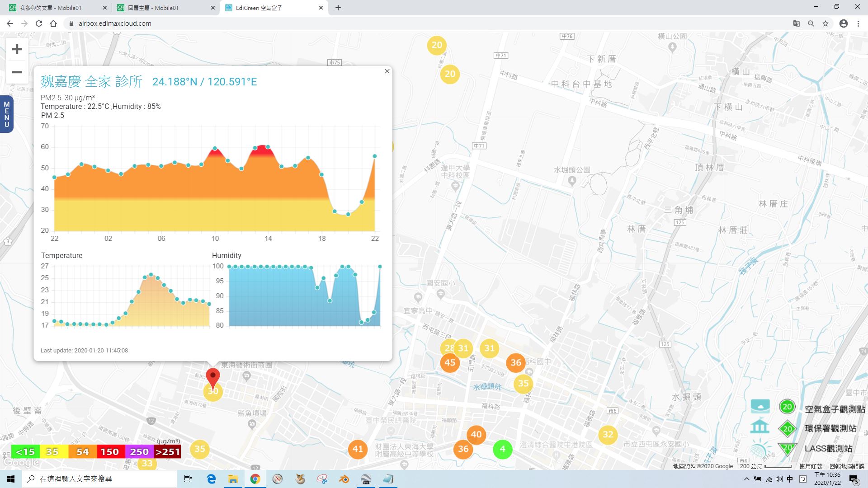This screenshot has width=868, height=488.
Task: Open the browser zoom magnifier icon
Action: 811,23
